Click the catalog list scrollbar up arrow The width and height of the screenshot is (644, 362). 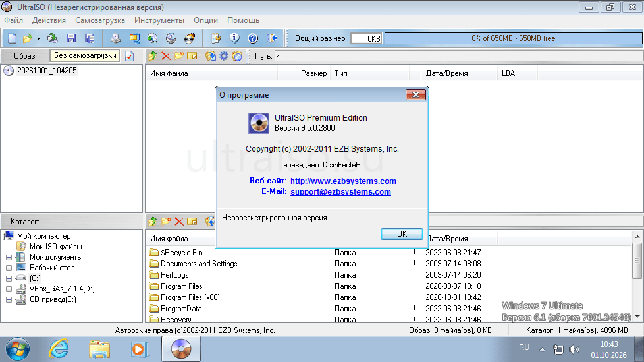(637, 237)
